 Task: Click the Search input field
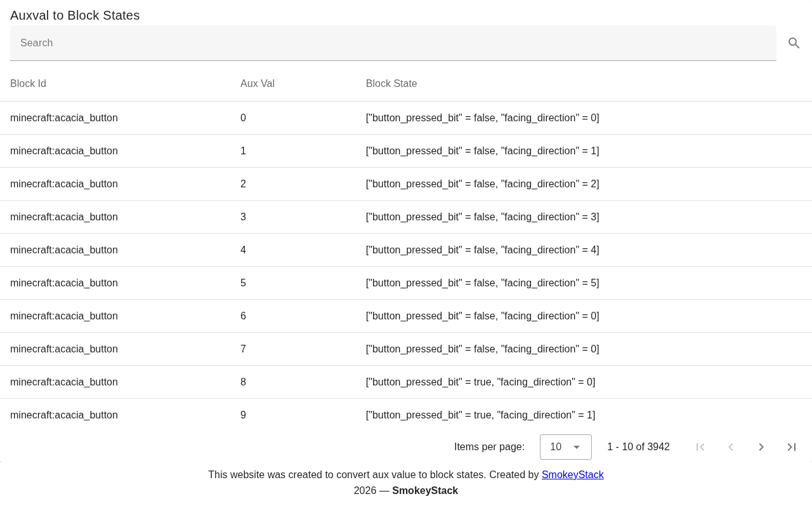393,43
